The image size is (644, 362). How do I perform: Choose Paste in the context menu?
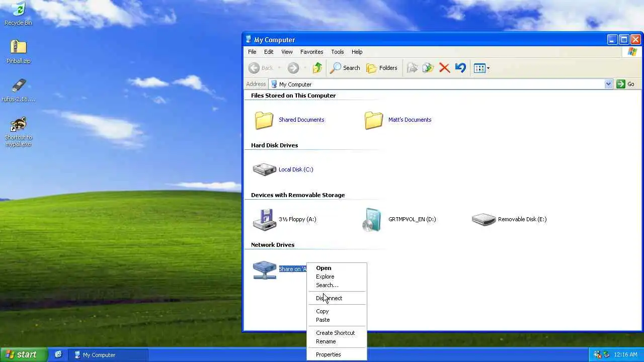point(337,320)
